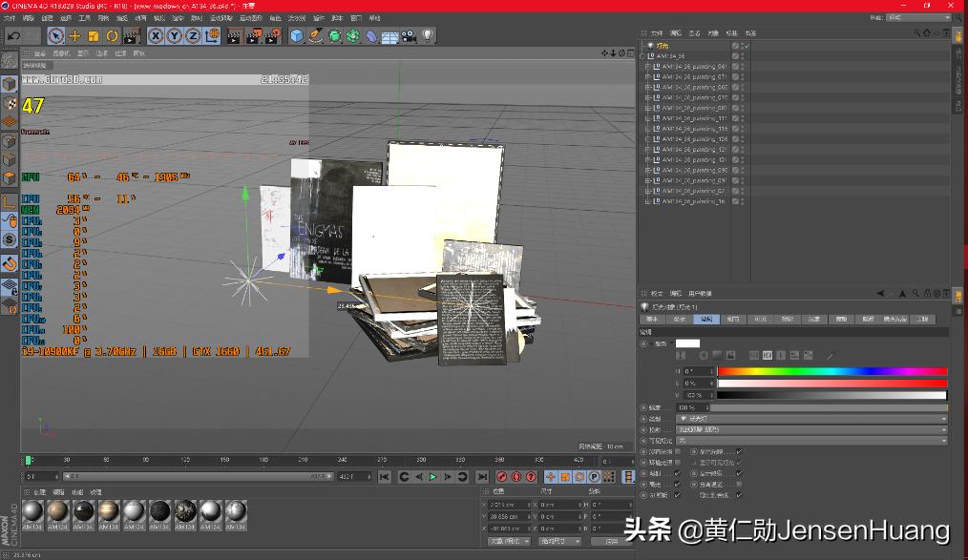The image size is (968, 560).
Task: Click the Light bulb object icon
Action: [x=429, y=36]
